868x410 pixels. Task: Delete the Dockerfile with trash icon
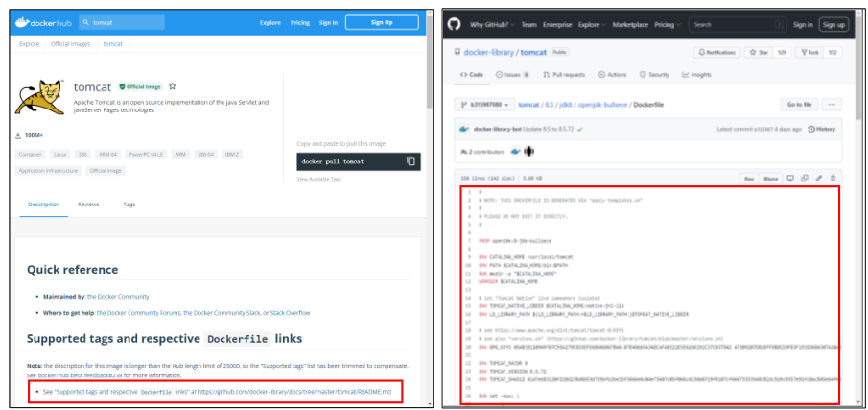[x=833, y=179]
